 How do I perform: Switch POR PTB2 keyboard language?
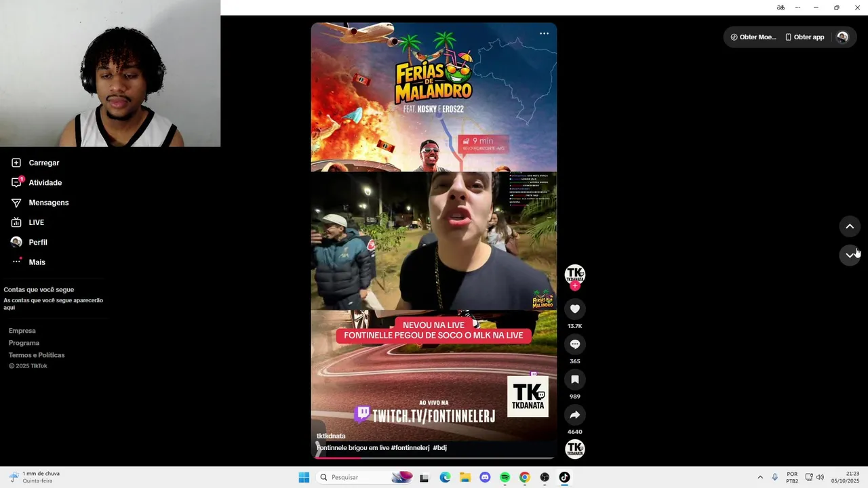tap(792, 477)
